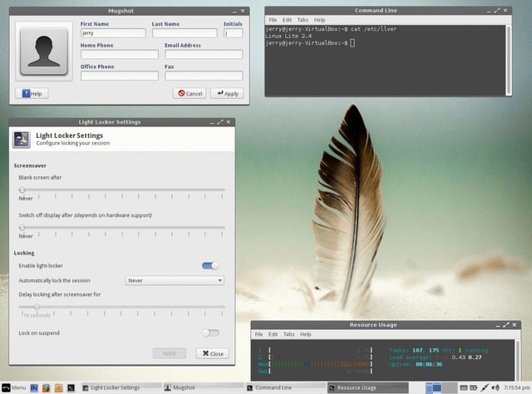Click the Uptime value 00:06:36
The image size is (532, 394).
(429, 364)
